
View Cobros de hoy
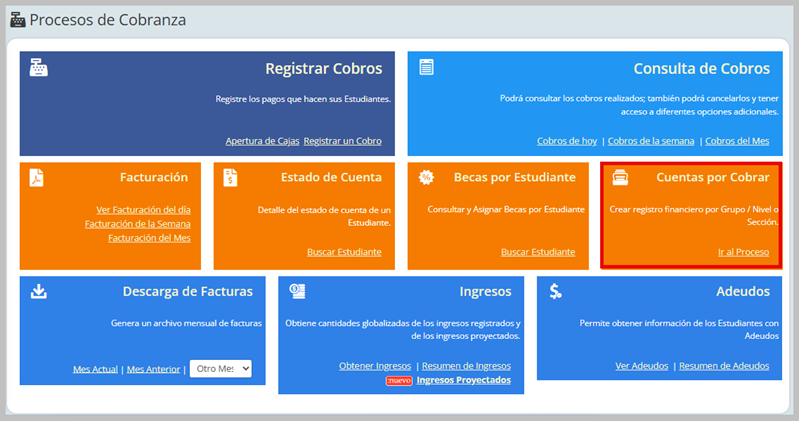567,141
